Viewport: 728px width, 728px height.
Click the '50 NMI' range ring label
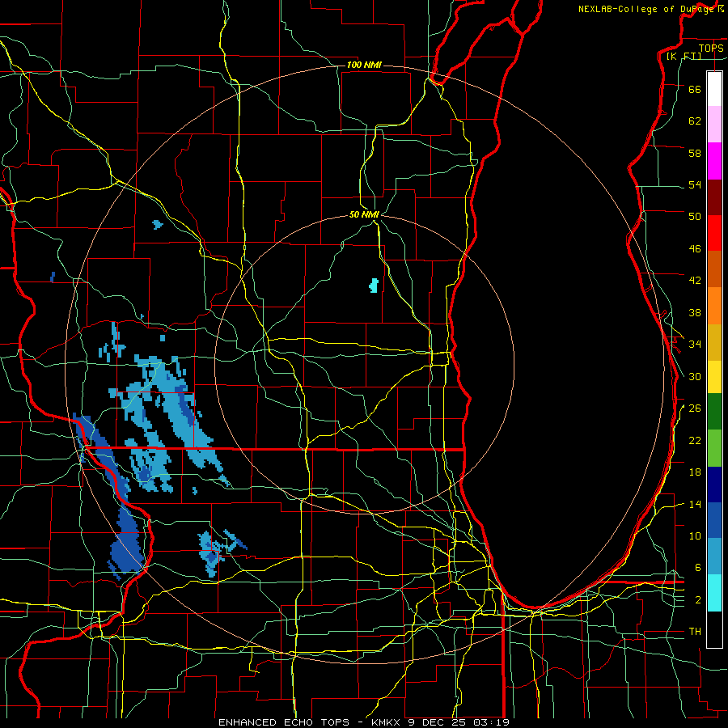click(x=365, y=214)
